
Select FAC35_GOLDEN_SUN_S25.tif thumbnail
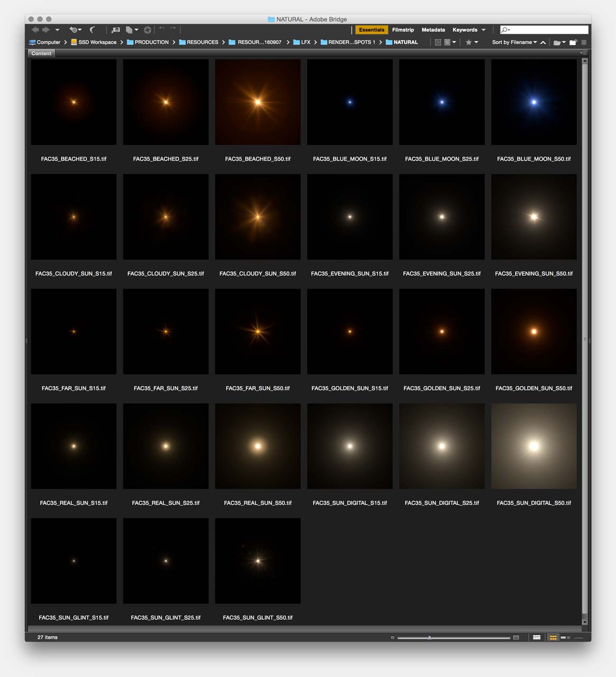tap(442, 332)
